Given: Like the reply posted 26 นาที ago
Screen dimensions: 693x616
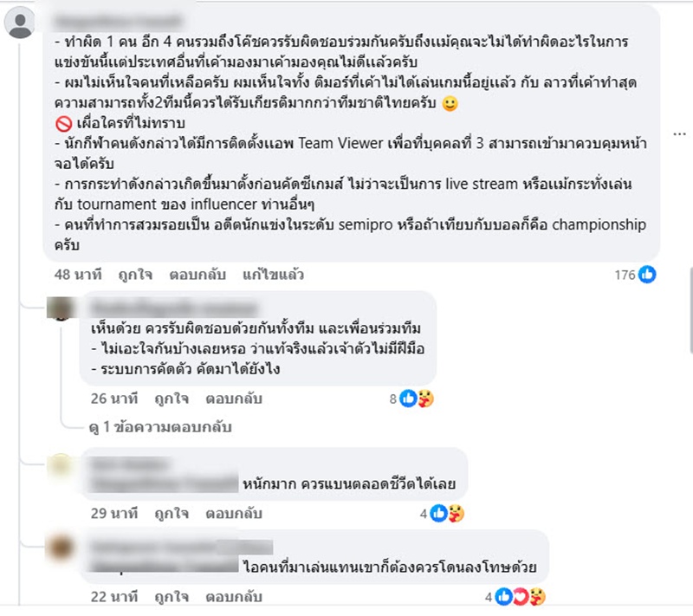Looking at the screenshot, I should 172,399.
